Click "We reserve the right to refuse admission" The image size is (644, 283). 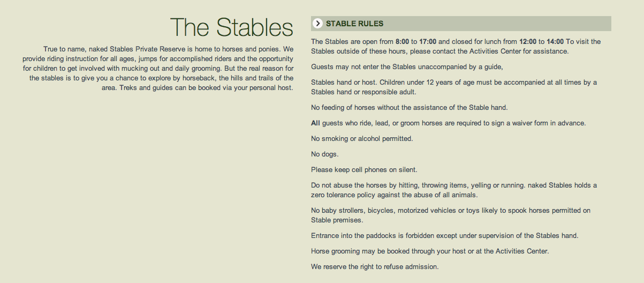(375, 266)
